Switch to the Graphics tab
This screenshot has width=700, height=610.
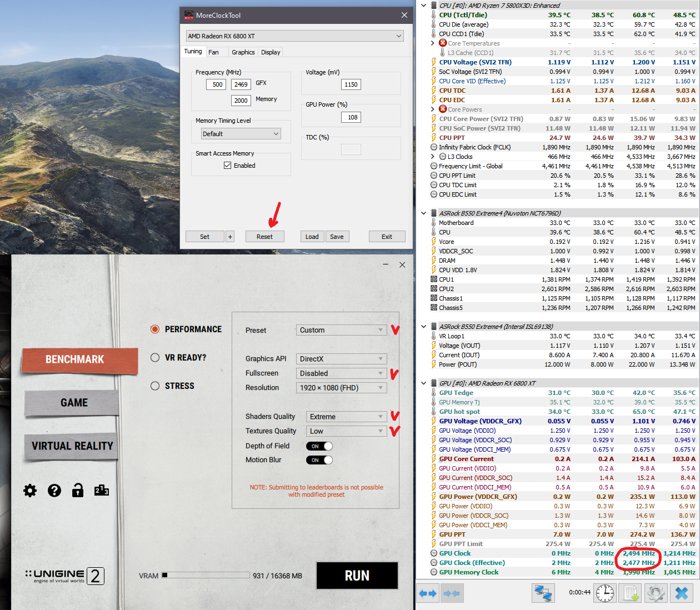point(243,52)
